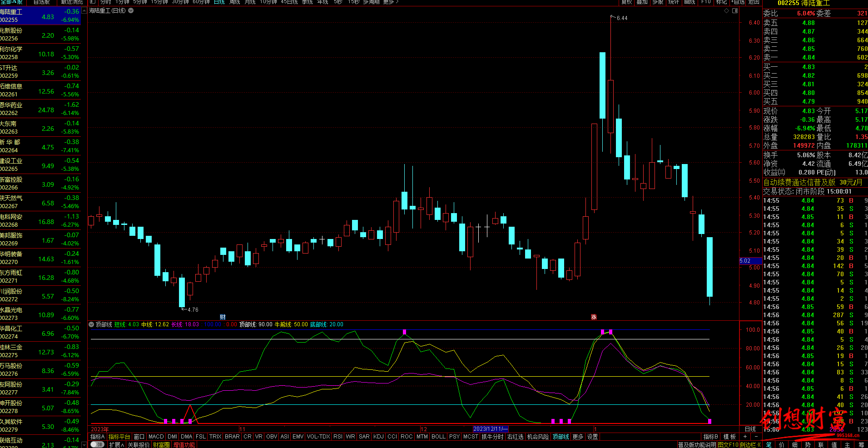Image resolution: width=868 pixels, height=448 pixels.
Task: Switch side panel to 价 tab
Action: (x=782, y=445)
